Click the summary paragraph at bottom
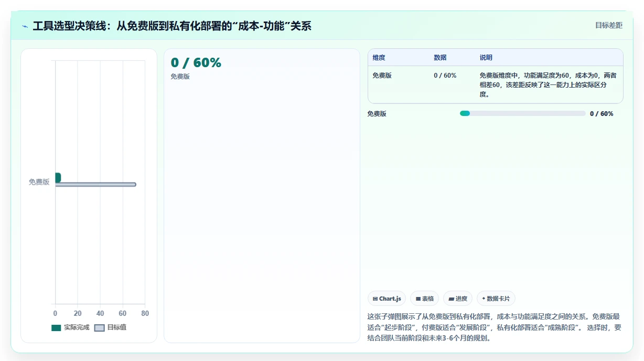Image resolution: width=644 pixels, height=361 pixels. point(495,327)
